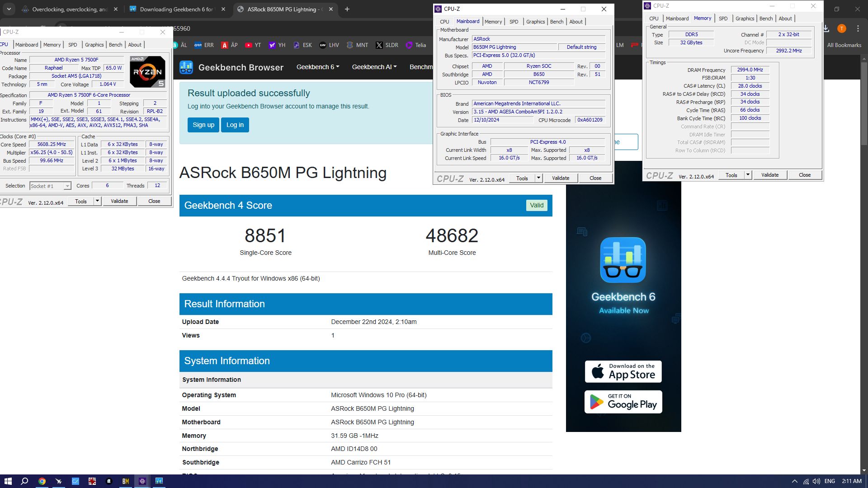Viewport: 868px width, 488px height.
Task: Click the airplane icon in the taskbar
Action: click(x=58, y=481)
